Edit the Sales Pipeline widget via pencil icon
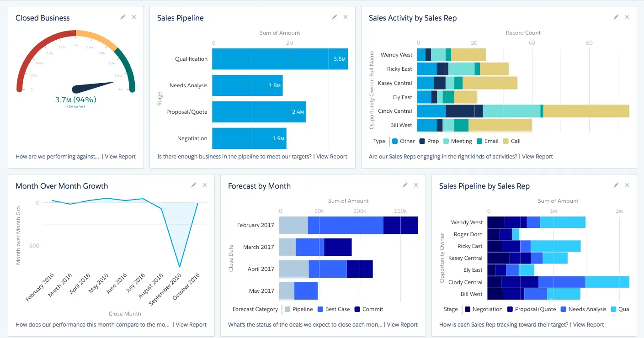The height and width of the screenshot is (338, 644). point(334,16)
